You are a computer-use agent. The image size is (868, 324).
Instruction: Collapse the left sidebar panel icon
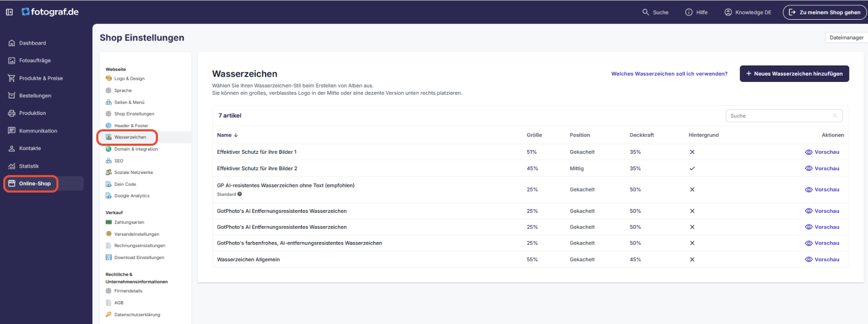(9, 12)
